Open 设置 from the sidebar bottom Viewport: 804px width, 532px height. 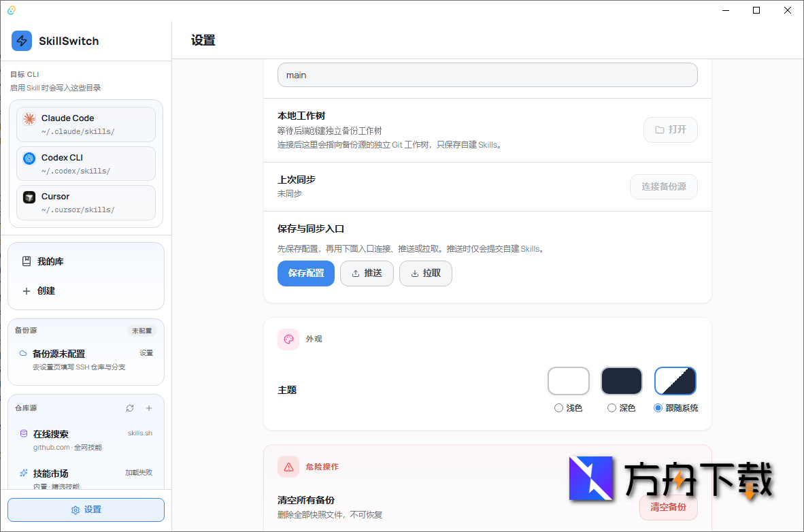click(x=86, y=510)
